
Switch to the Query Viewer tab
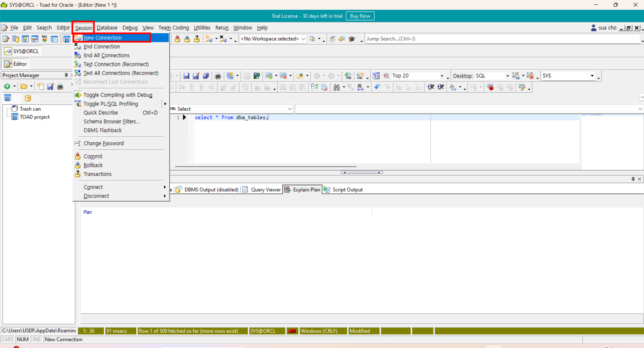point(262,189)
